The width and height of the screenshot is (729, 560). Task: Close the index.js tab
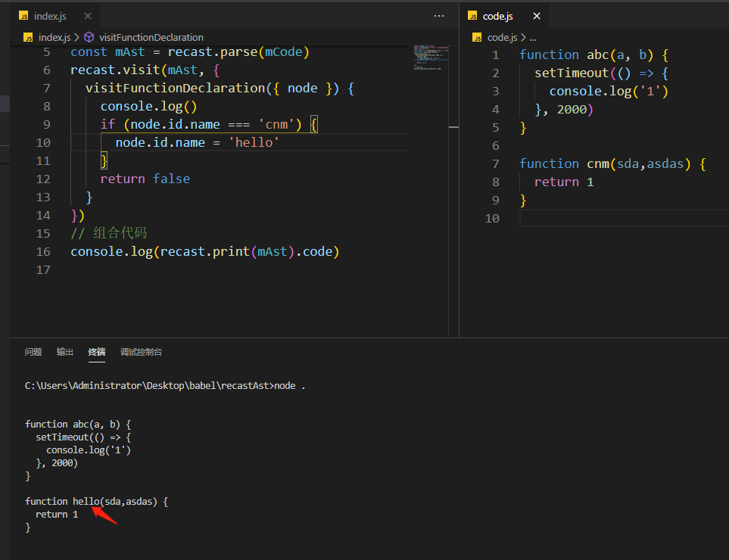(87, 16)
